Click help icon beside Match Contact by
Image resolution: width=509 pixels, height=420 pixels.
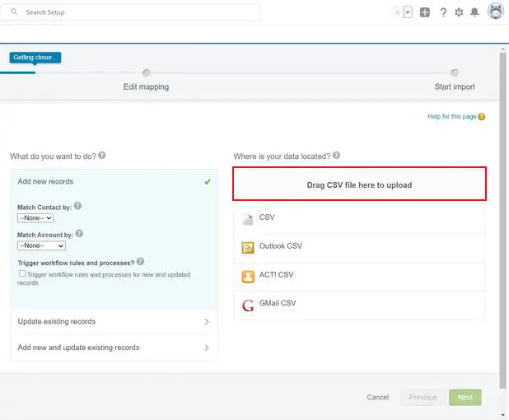[x=77, y=206]
